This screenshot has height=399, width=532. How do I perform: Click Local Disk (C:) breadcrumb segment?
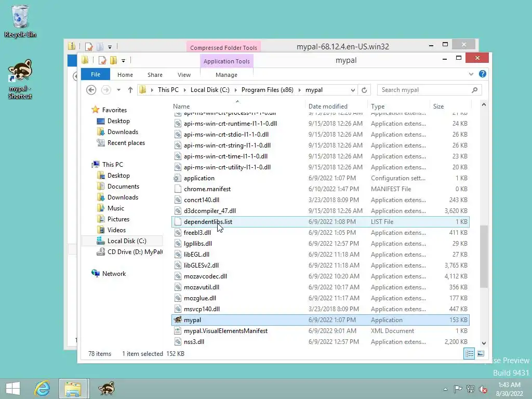(x=210, y=90)
